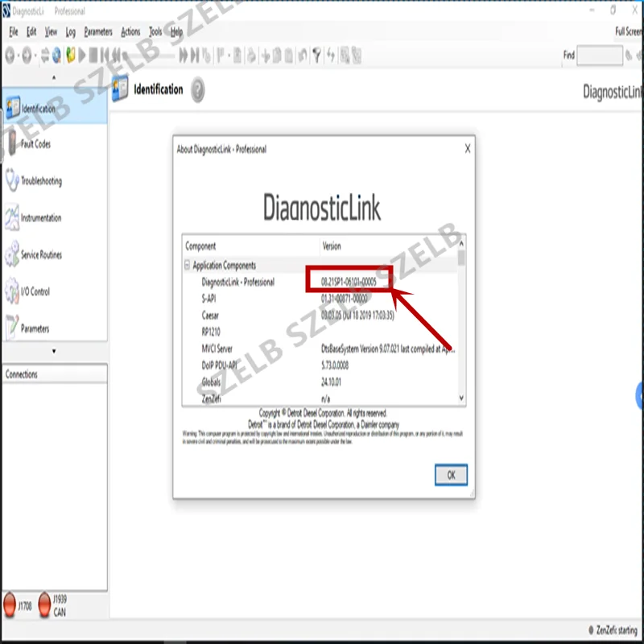Screen dimensions: 644x644
Task: Open Parameters panel in the sidebar
Action: [55, 328]
